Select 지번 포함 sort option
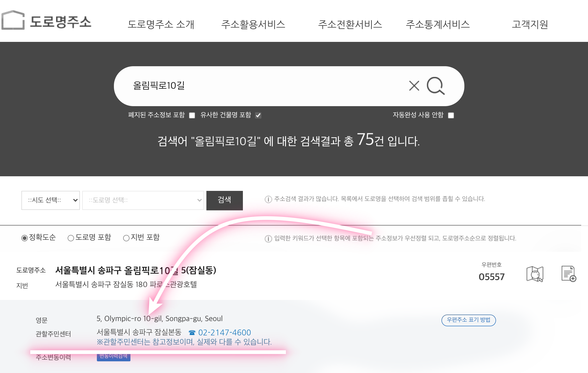Viewport: 588px width, 373px height. 126,238
